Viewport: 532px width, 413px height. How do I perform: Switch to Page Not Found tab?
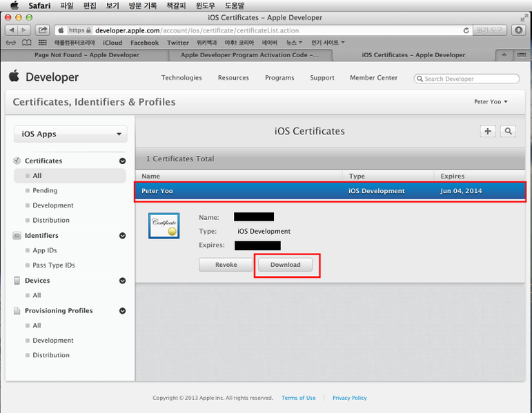[x=86, y=55]
